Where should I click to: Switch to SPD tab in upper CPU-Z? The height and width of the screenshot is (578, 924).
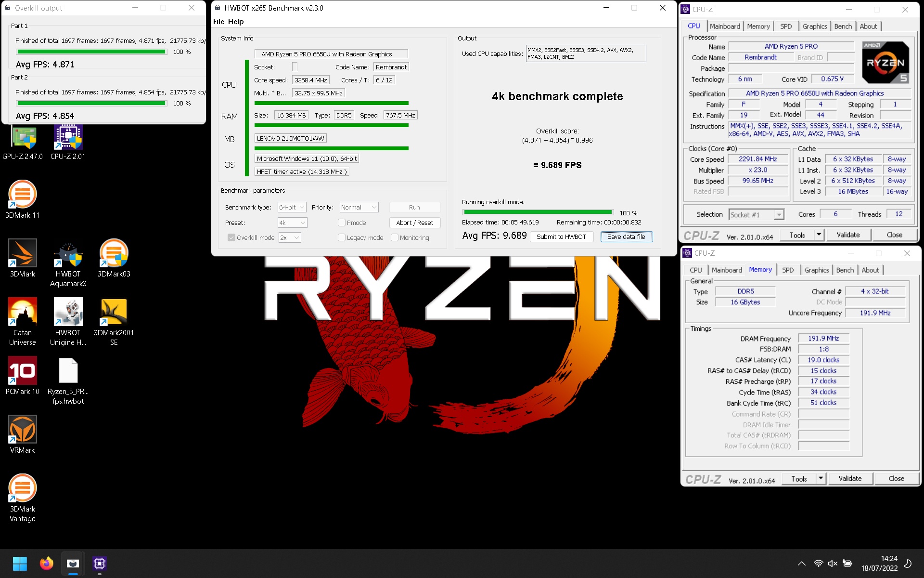coord(786,26)
